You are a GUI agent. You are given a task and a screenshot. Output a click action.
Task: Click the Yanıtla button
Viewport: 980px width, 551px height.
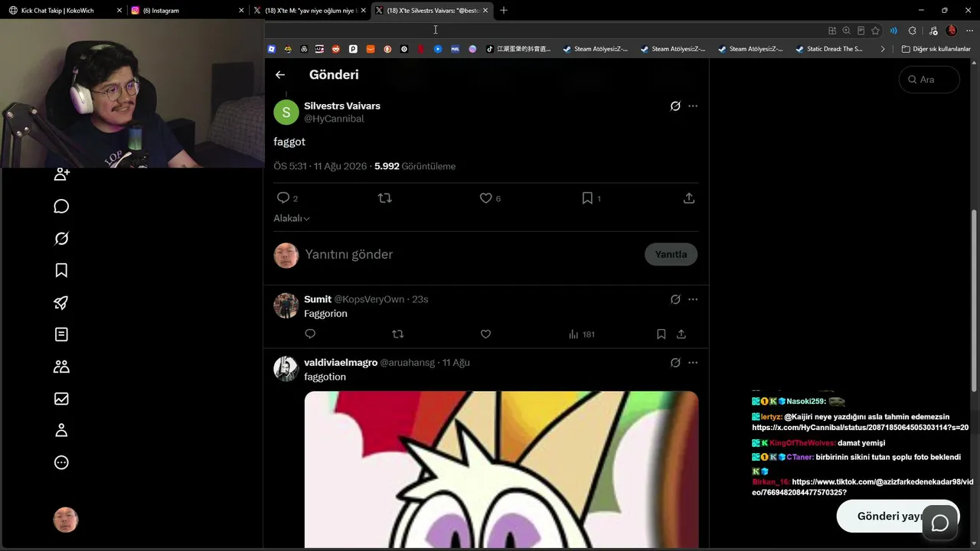(671, 255)
